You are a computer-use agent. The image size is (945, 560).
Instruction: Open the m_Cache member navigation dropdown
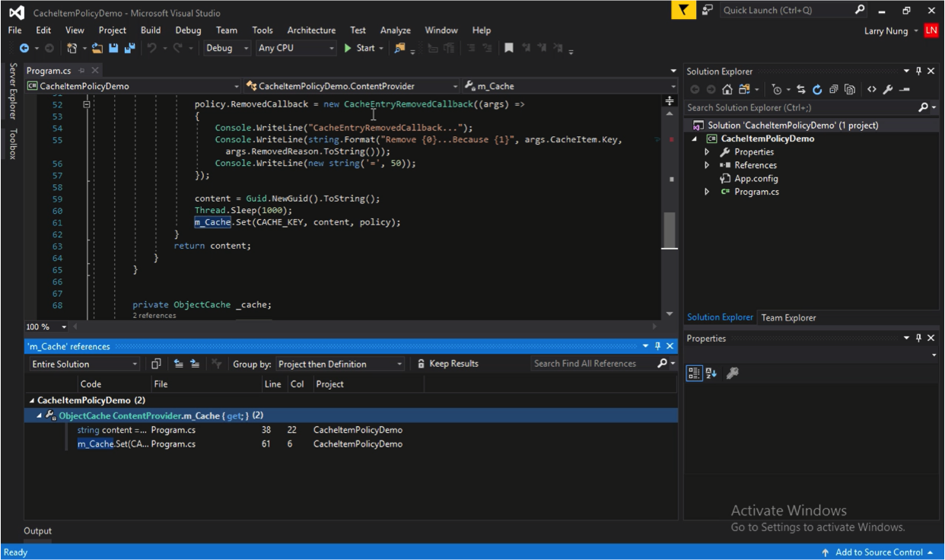pos(570,86)
